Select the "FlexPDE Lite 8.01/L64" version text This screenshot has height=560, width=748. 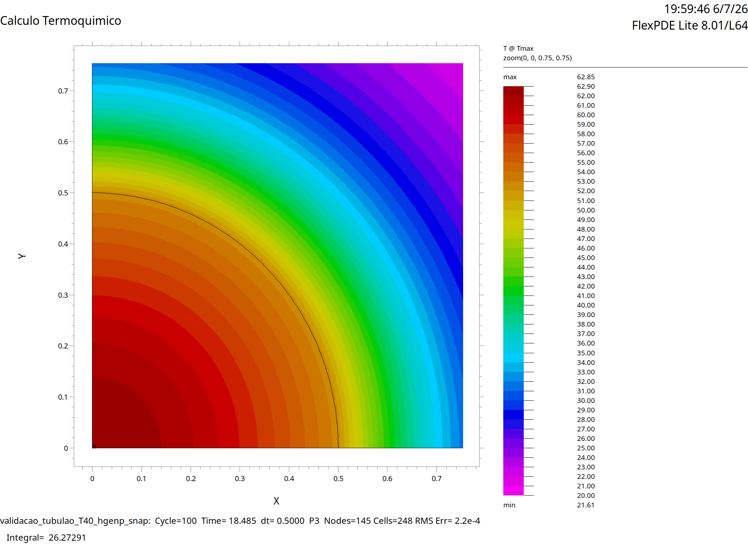pyautogui.click(x=690, y=26)
